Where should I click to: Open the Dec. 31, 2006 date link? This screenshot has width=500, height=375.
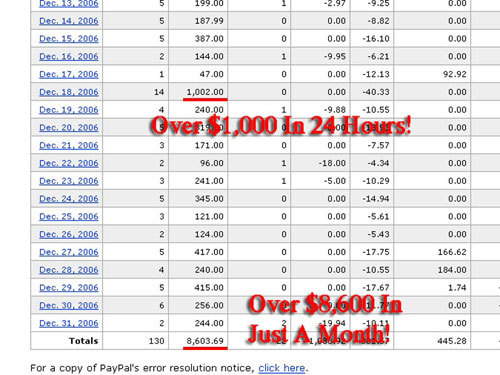click(69, 323)
